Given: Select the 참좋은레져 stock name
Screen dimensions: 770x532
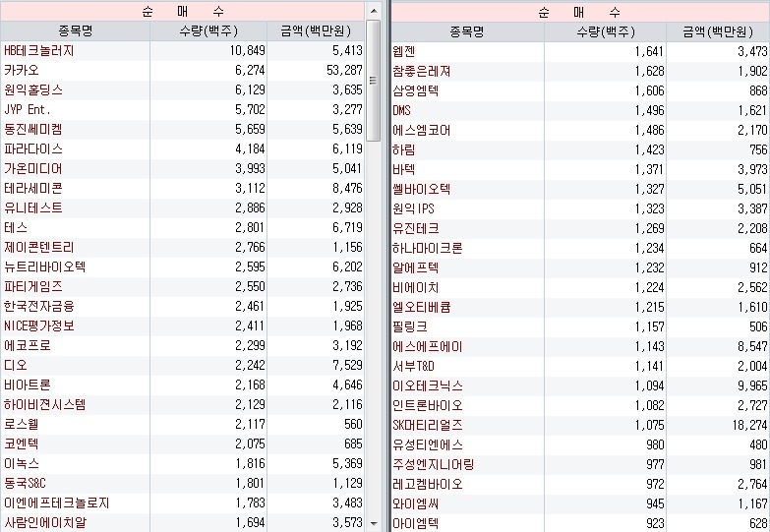Looking at the screenshot, I should click(x=421, y=71).
